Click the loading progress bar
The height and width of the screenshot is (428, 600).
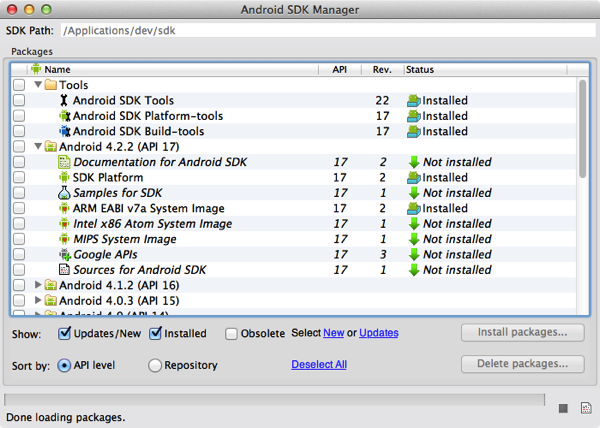coord(274,400)
